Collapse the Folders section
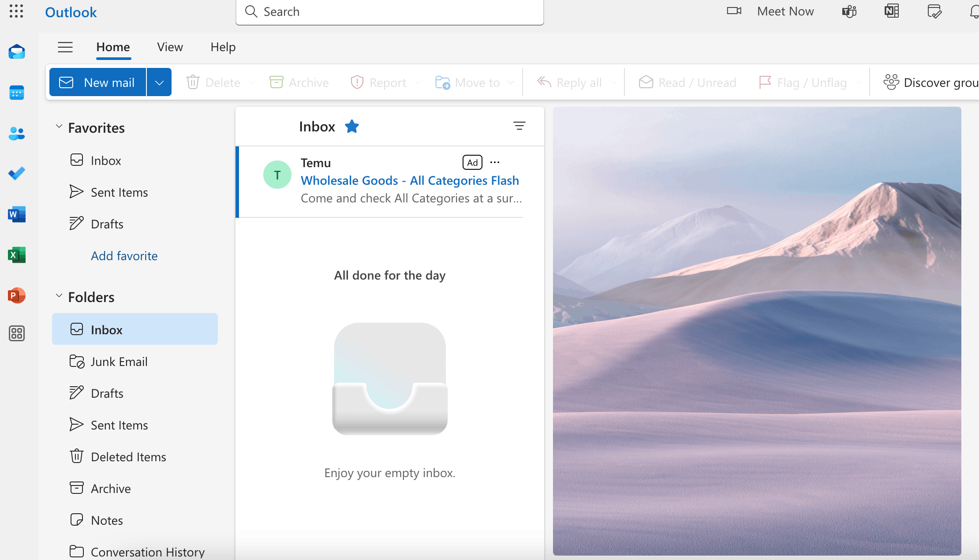 click(x=59, y=296)
